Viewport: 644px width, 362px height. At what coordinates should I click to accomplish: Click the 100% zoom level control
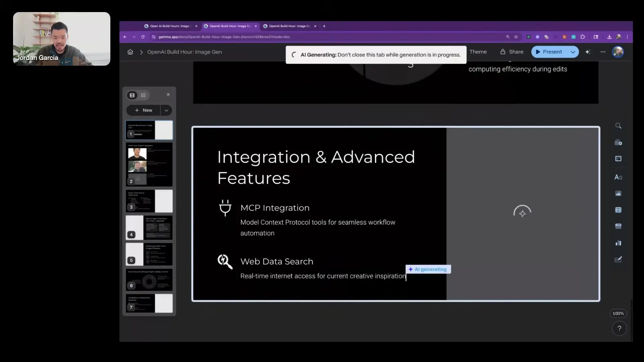point(618,313)
